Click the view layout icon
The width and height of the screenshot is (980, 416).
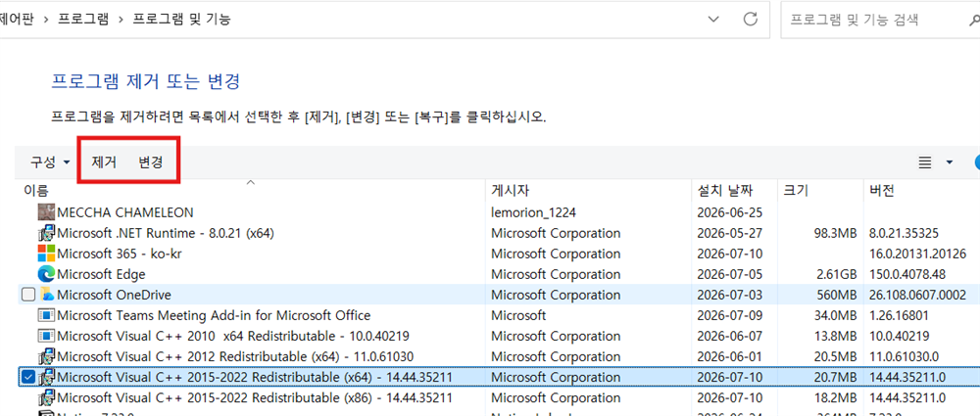[925, 162]
